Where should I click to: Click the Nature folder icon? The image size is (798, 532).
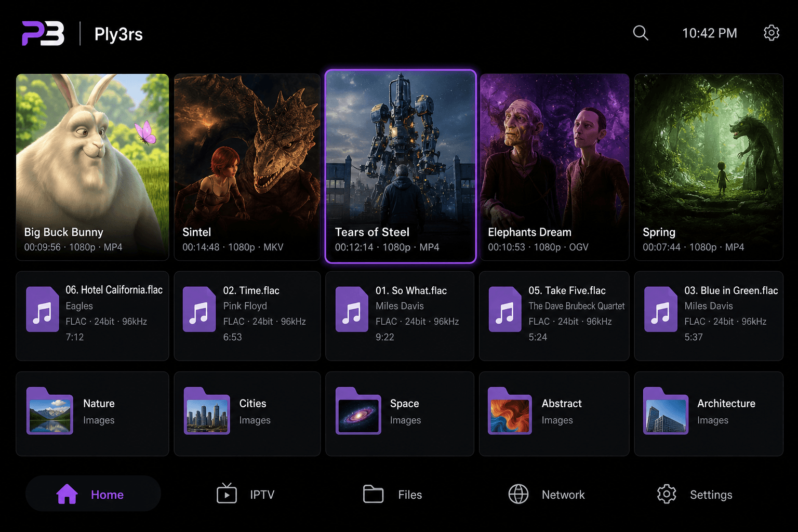coord(50,410)
